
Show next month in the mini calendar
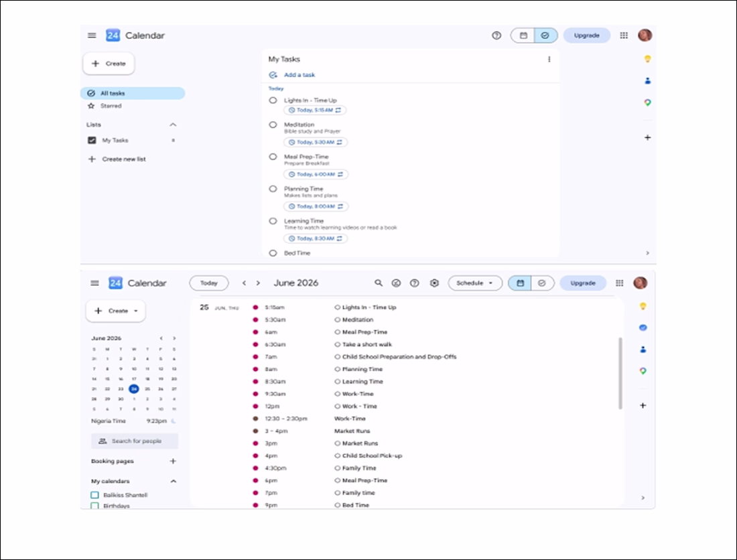tap(174, 338)
